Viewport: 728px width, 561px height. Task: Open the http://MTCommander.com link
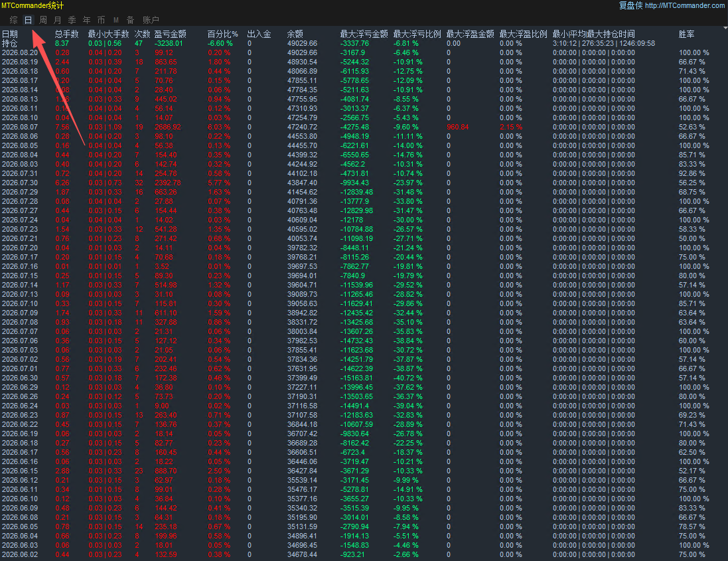[685, 5]
